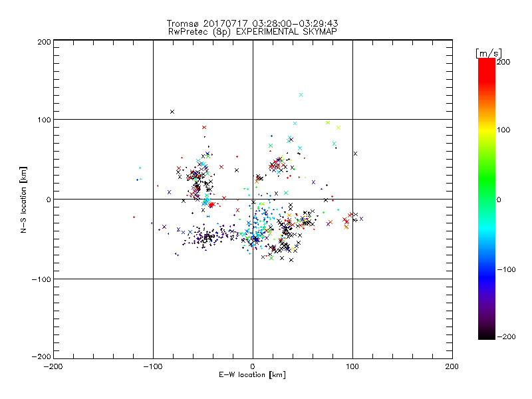This screenshot has width=532, height=399.
Task: Click the lone black X marker upper left
Action: pos(172,112)
